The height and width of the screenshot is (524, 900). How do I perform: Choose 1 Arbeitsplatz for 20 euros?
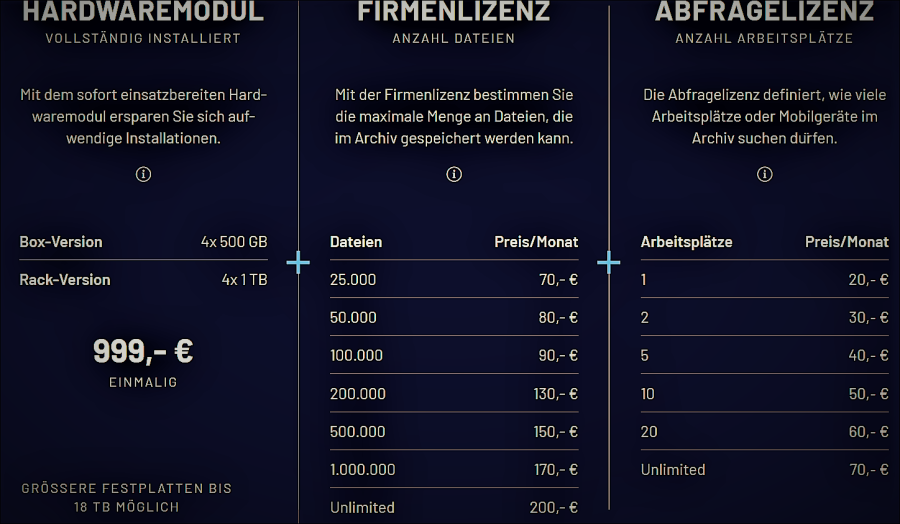pyautogui.click(x=765, y=280)
